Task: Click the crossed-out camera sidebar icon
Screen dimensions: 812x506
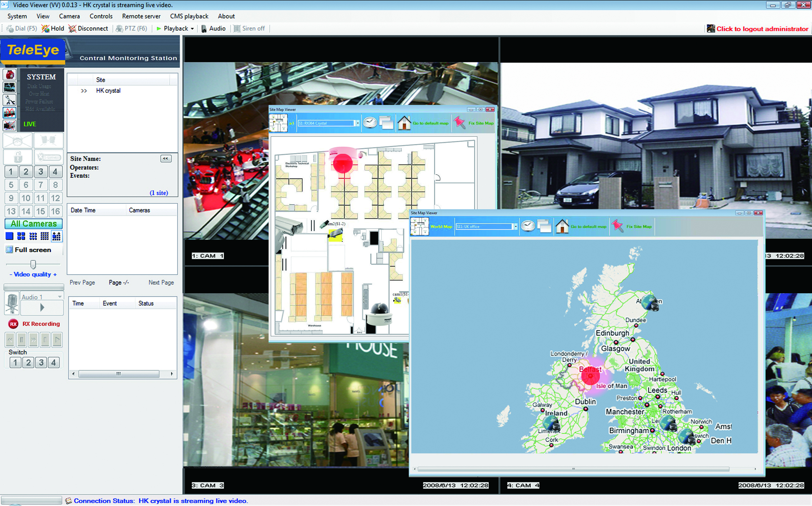Action: (x=9, y=125)
